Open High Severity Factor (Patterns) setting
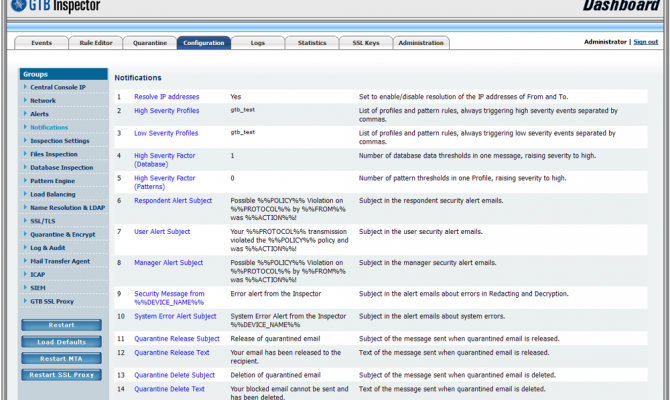 point(165,182)
